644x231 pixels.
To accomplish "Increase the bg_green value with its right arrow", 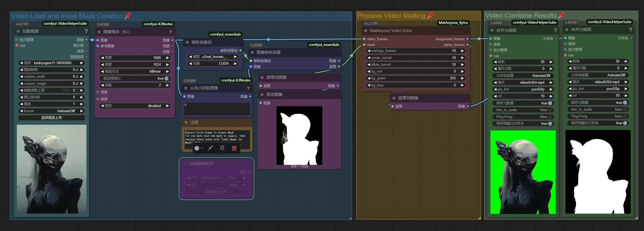I will (462, 78).
